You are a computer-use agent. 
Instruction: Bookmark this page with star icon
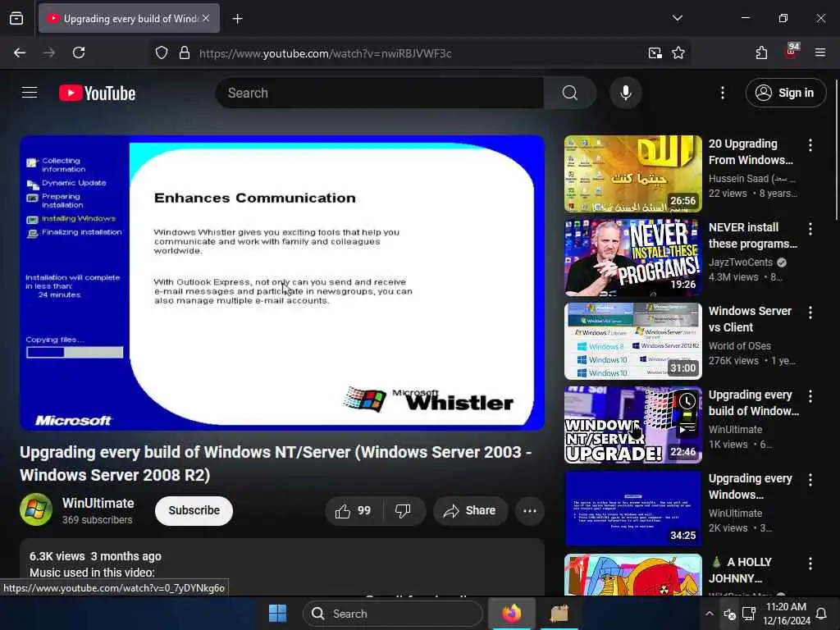[678, 52]
